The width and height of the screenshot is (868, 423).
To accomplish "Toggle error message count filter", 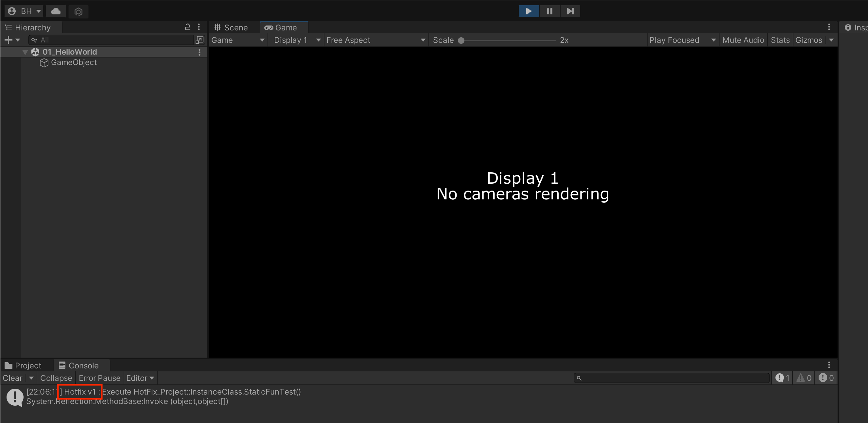I will (x=826, y=378).
